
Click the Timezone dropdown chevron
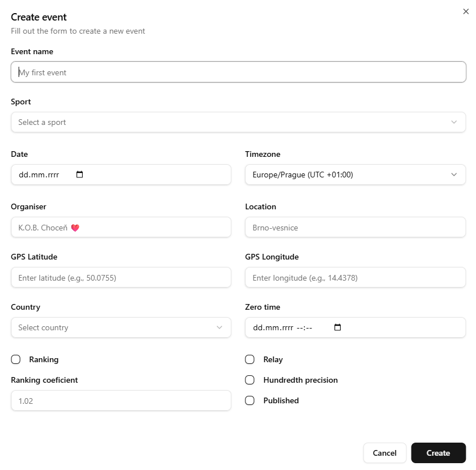454,175
